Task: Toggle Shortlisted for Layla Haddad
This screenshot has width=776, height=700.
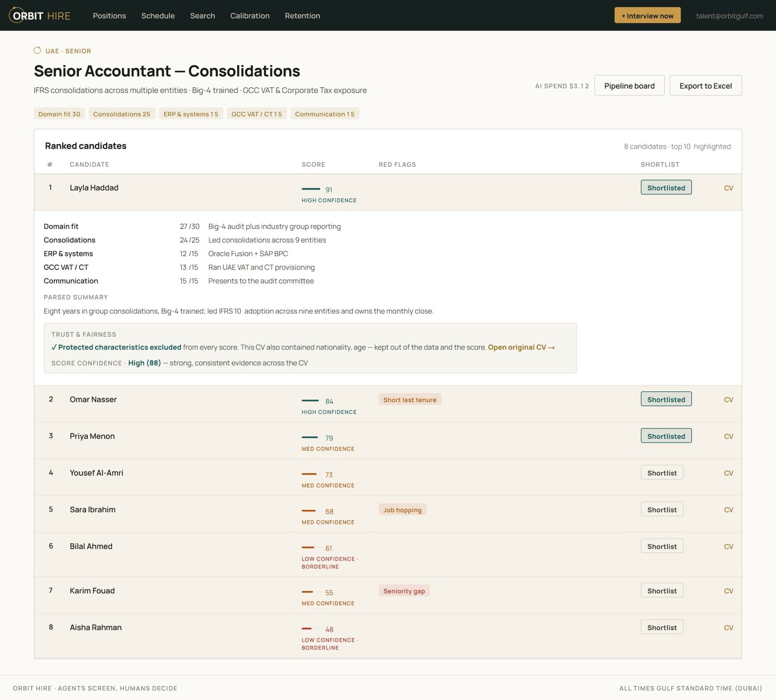Action: point(666,188)
